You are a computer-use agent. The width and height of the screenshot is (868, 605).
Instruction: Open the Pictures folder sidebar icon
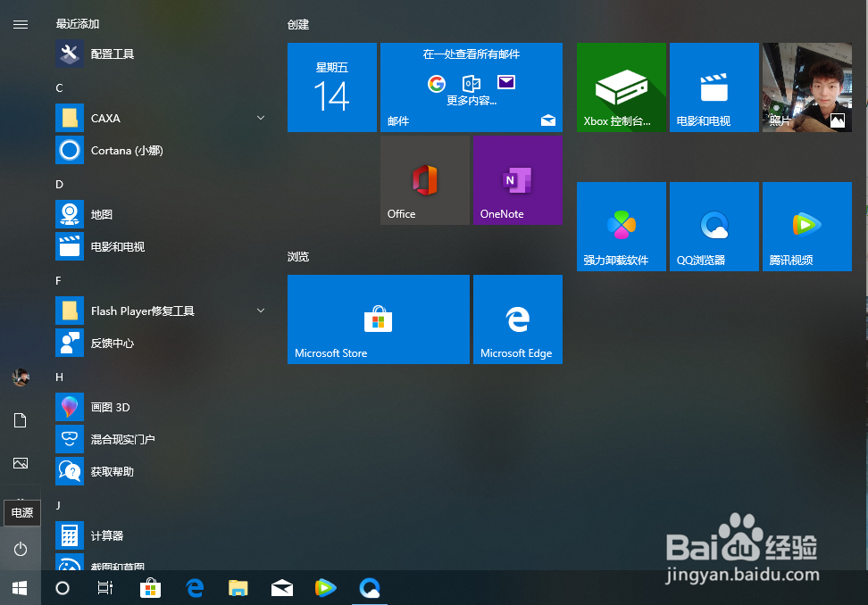point(21,463)
